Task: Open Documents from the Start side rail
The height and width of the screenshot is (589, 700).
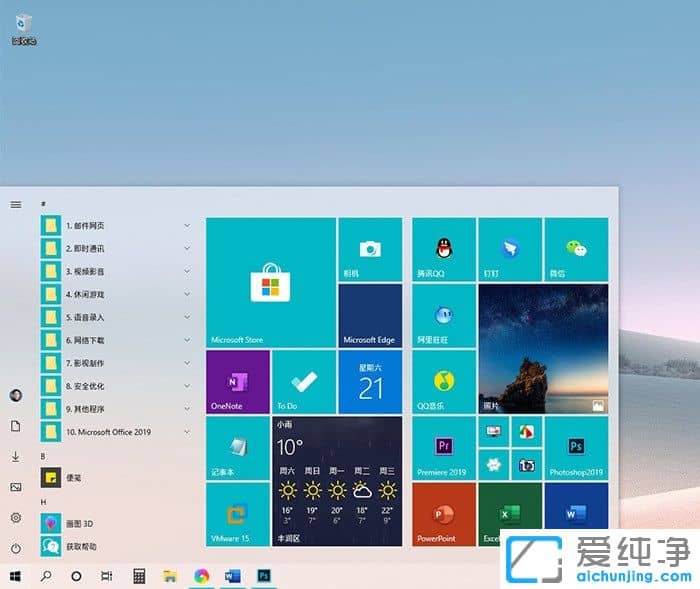Action: pos(16,426)
